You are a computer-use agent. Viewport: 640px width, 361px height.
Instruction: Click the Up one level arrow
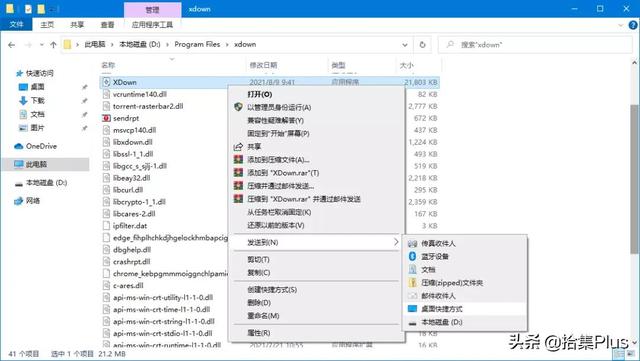53,45
